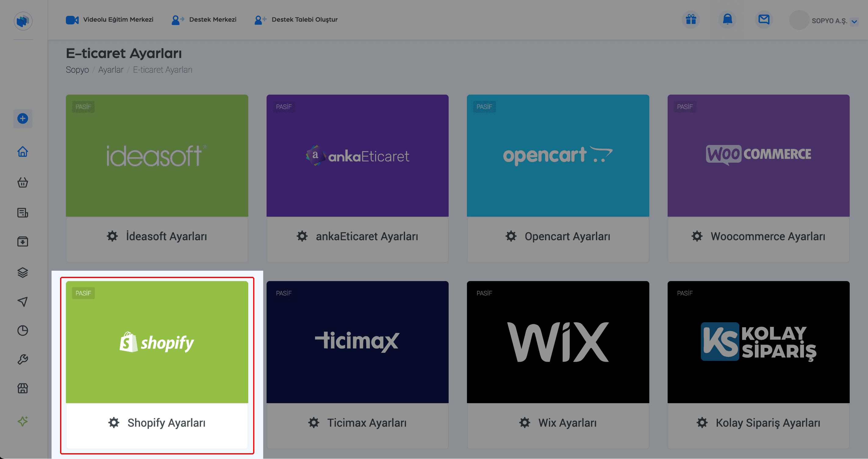The width and height of the screenshot is (868, 459).
Task: Click the storefront sidebar icon
Action: pyautogui.click(x=23, y=388)
